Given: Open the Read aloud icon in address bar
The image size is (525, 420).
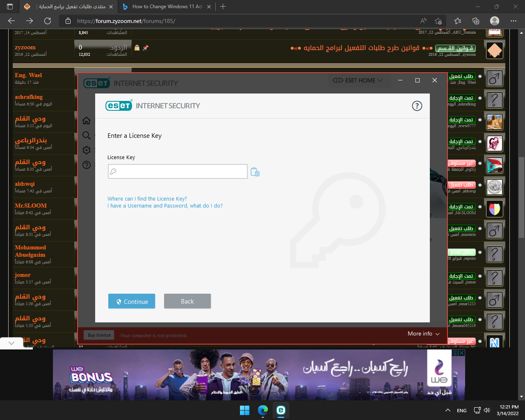Looking at the screenshot, I should coord(423,21).
